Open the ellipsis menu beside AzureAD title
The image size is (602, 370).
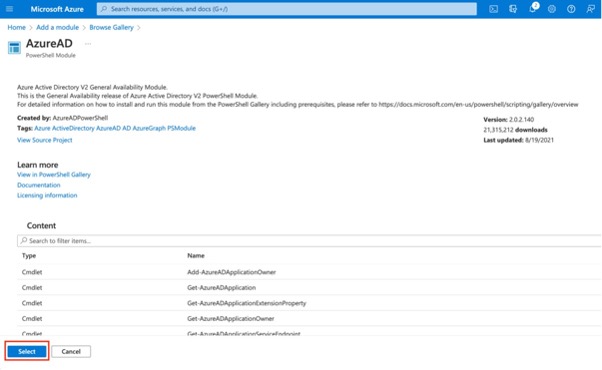click(88, 44)
